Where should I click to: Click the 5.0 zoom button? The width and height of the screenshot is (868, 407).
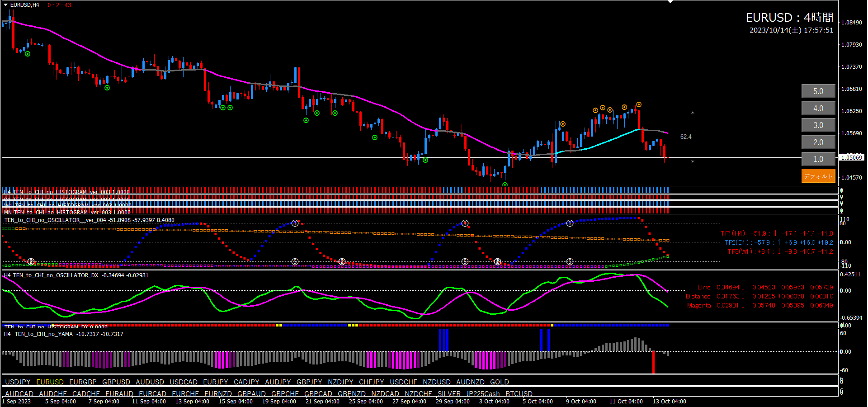[818, 91]
